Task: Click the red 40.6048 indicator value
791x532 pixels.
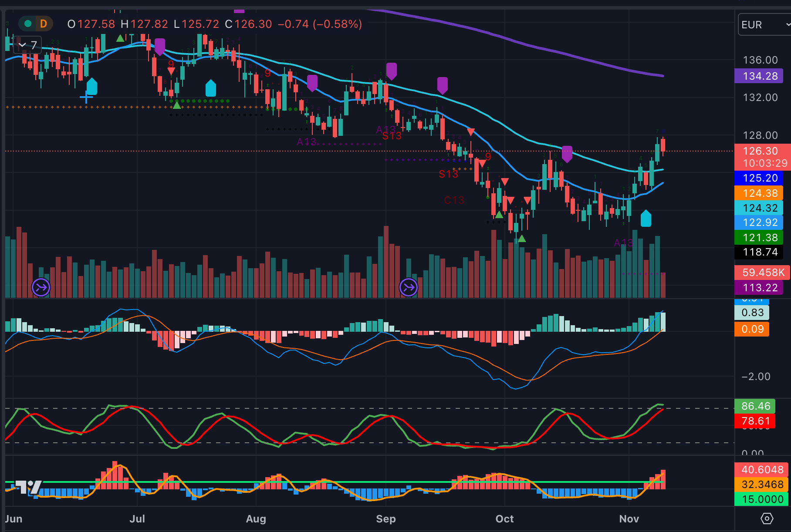Action: [762, 470]
